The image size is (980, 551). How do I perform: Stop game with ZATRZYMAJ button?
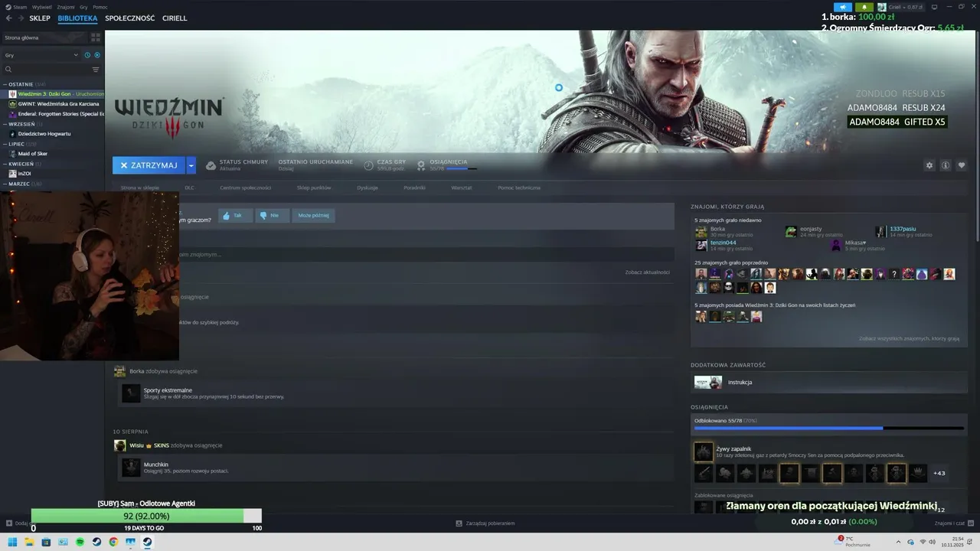tap(149, 165)
